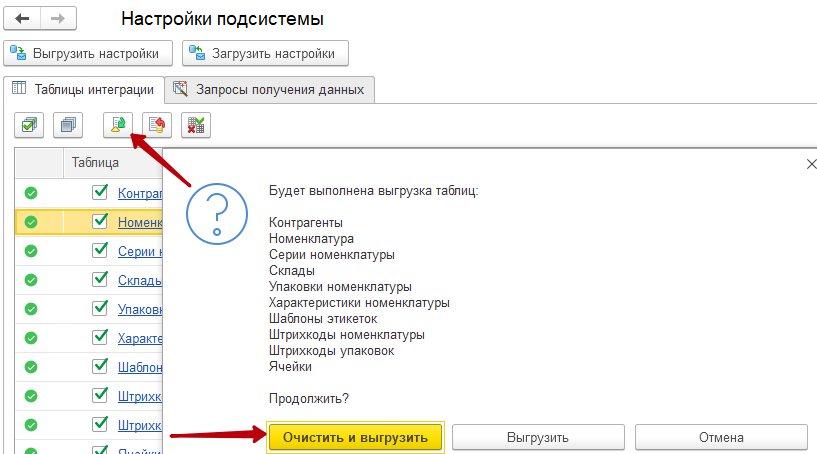The image size is (817, 454).
Task: Go back with the left arrow button
Action: coord(22,19)
